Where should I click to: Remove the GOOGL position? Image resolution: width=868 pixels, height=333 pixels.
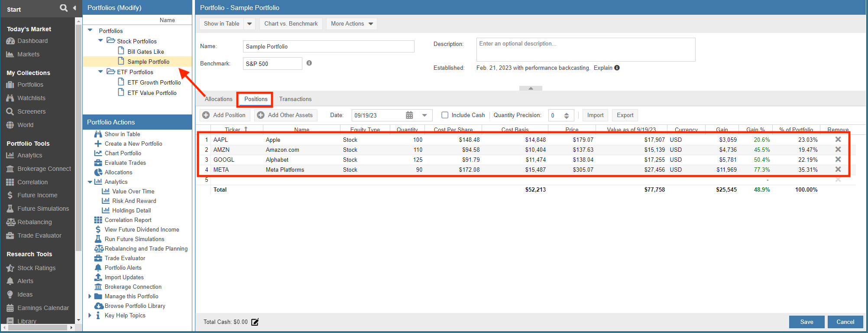(x=838, y=159)
